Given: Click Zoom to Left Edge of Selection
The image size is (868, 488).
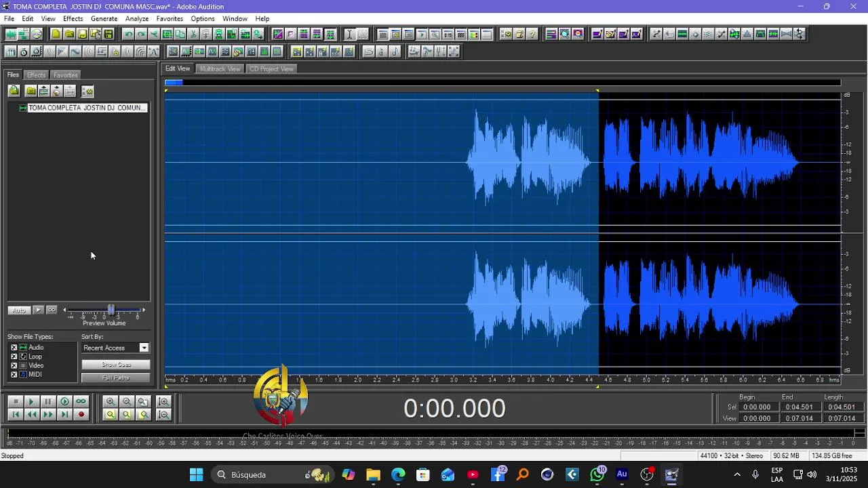Looking at the screenshot, I should click(x=126, y=414).
